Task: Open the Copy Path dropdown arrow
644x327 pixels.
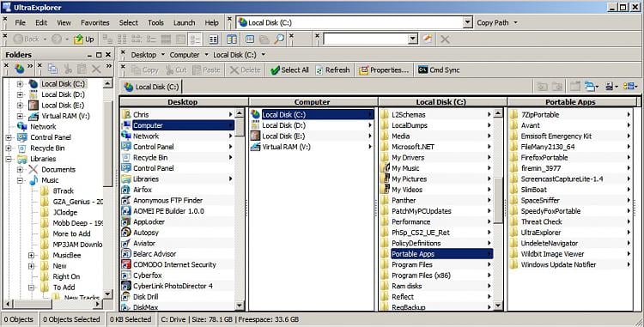Action: point(516,23)
